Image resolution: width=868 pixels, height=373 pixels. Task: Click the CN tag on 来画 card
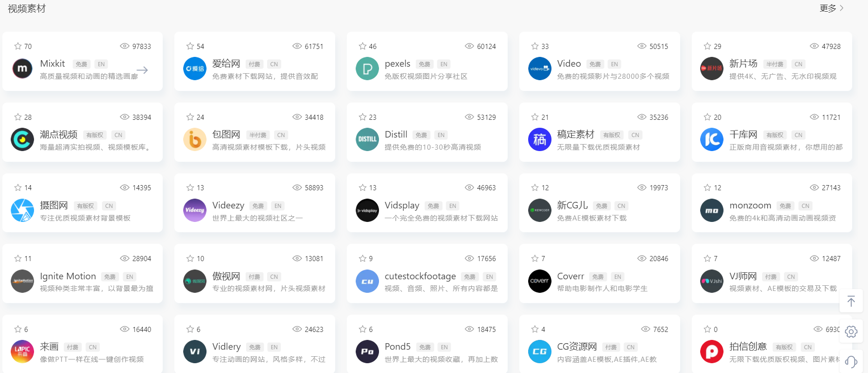pyautogui.click(x=93, y=347)
